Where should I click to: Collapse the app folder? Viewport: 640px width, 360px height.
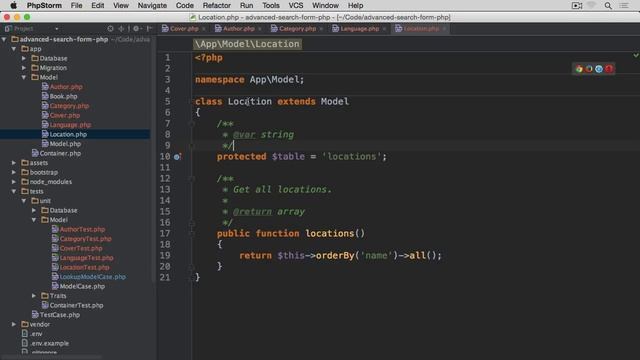(14, 49)
